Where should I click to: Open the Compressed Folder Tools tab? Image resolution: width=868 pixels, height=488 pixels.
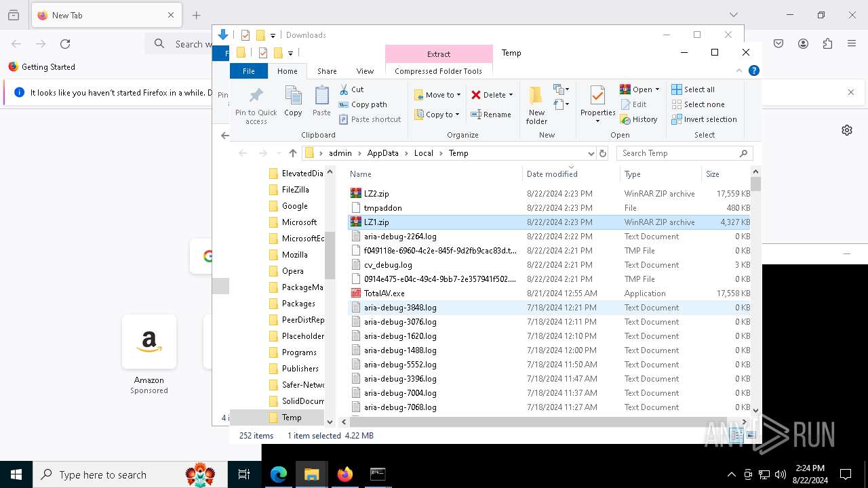coord(438,71)
